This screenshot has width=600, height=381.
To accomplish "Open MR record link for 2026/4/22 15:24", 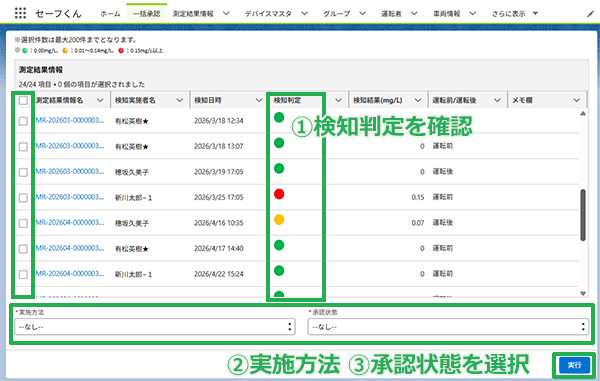I will [x=70, y=274].
